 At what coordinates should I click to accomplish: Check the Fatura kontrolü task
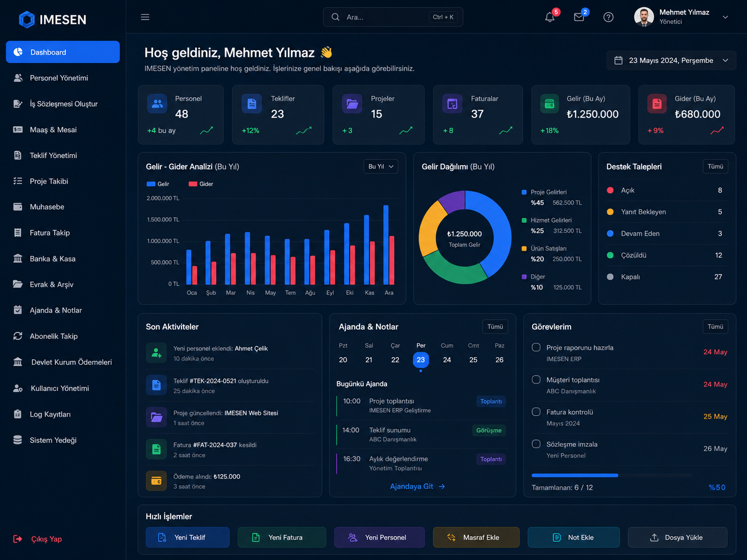pyautogui.click(x=536, y=412)
